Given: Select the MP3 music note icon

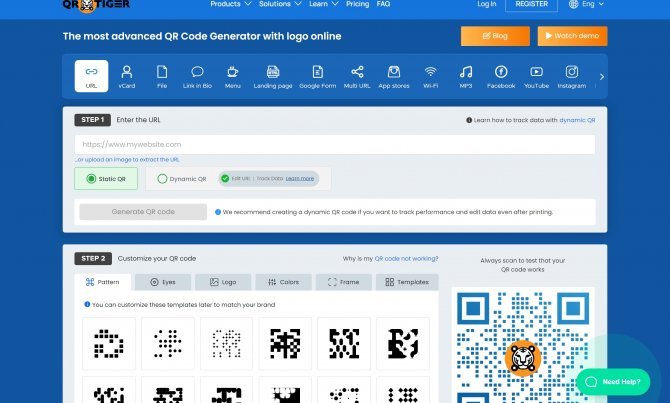Looking at the screenshot, I should coord(466,72).
